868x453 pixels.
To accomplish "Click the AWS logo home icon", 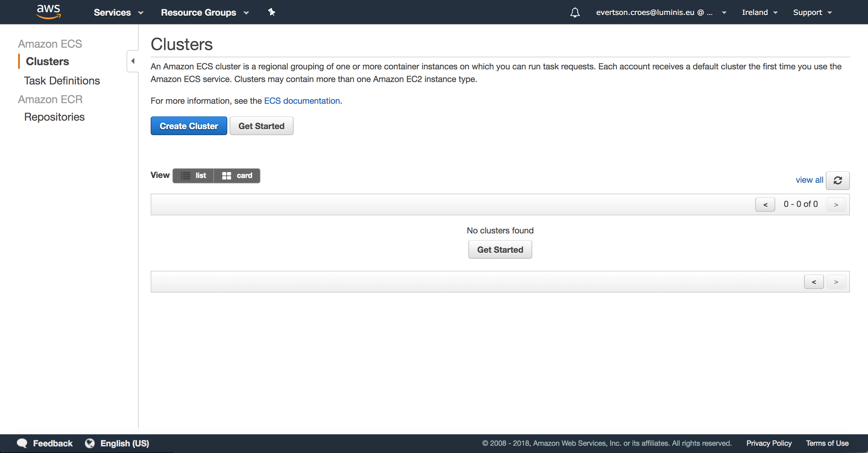I will [x=49, y=12].
